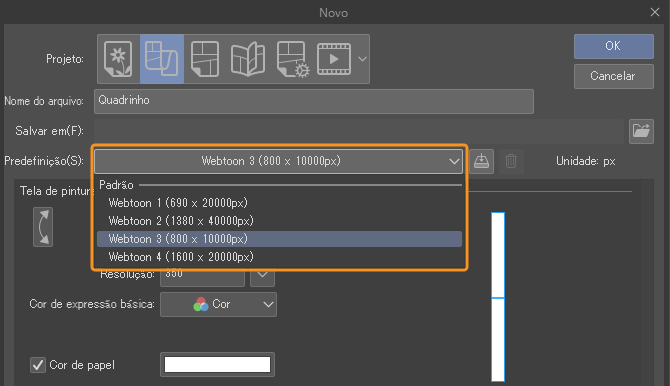Open the Cor de expressão básica dropdown
Screen dimensions: 670x386
point(218,304)
